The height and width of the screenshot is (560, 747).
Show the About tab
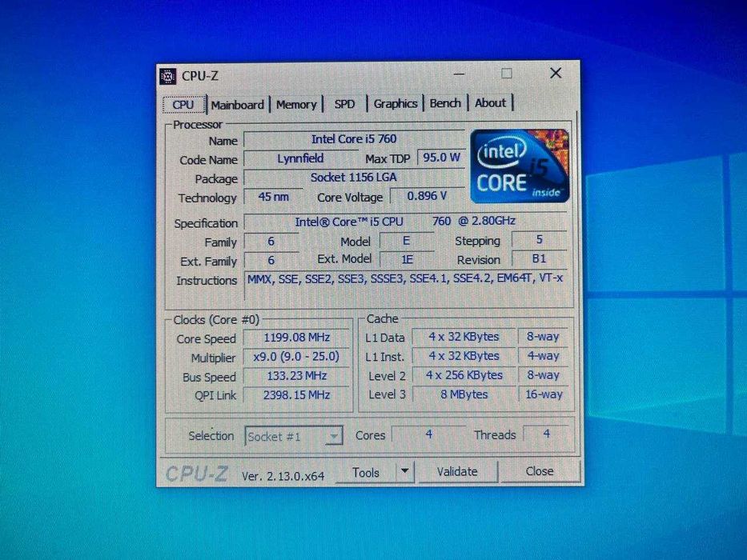[490, 102]
